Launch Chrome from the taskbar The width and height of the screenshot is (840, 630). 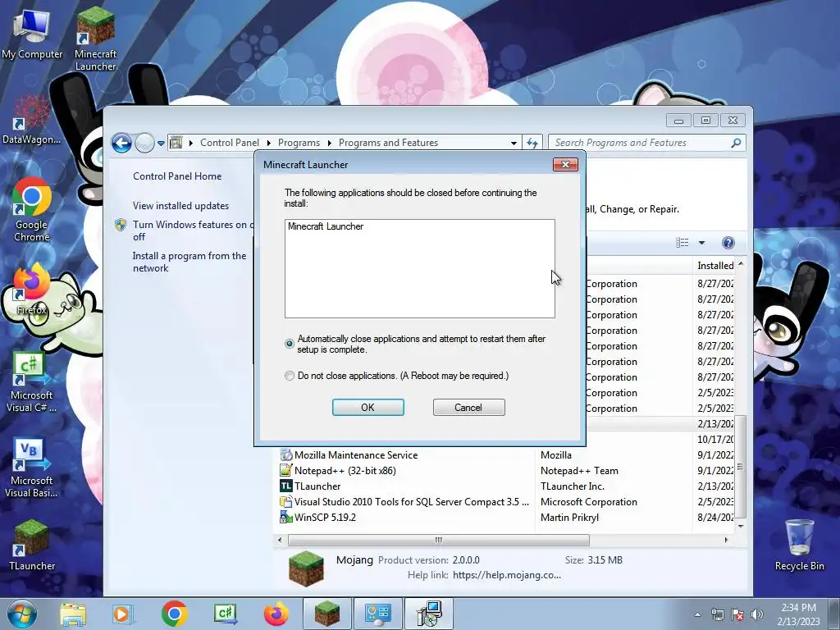coord(174,614)
